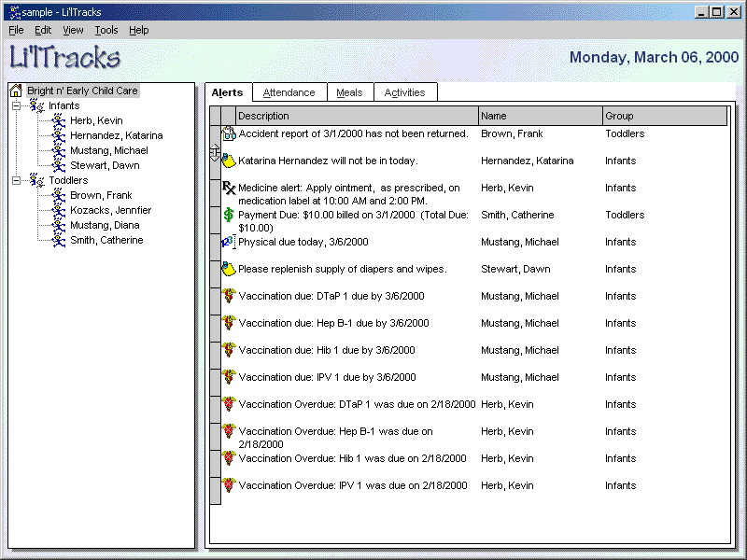Show the Activities tab

[x=404, y=92]
